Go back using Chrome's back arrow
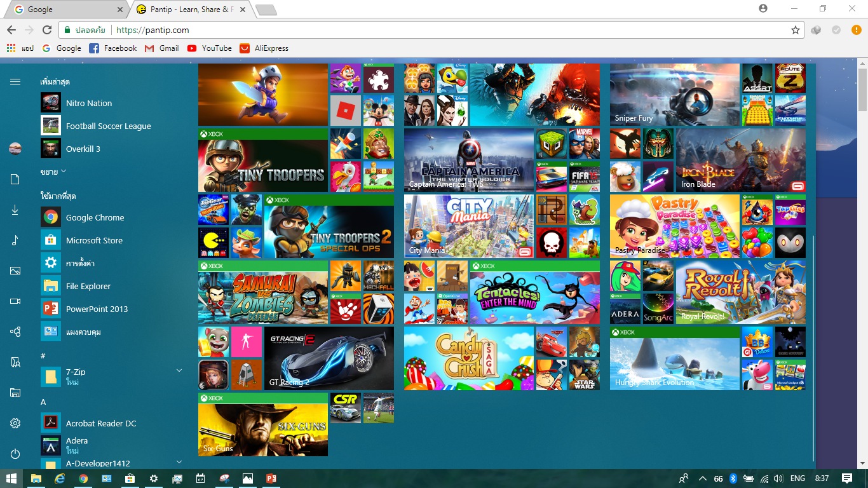The height and width of the screenshot is (488, 868). pos(11,30)
